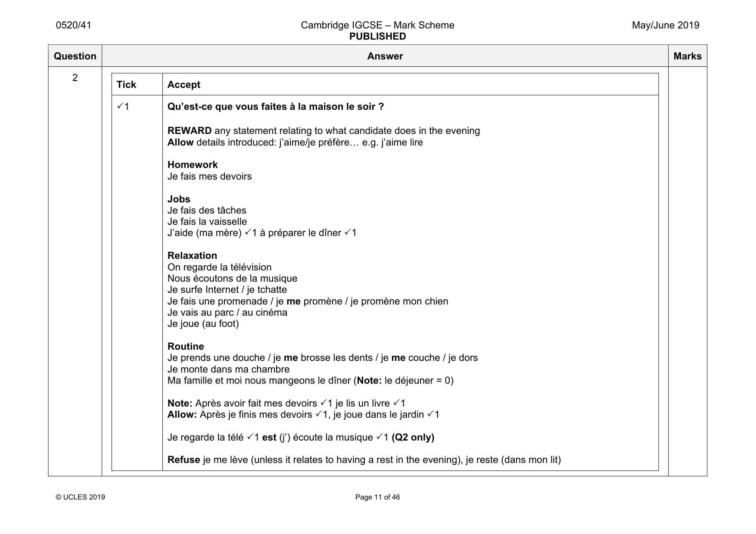The image size is (756, 534).
Task: Click 'Je surfe Internet / je tchatte'
Action: 227,290
